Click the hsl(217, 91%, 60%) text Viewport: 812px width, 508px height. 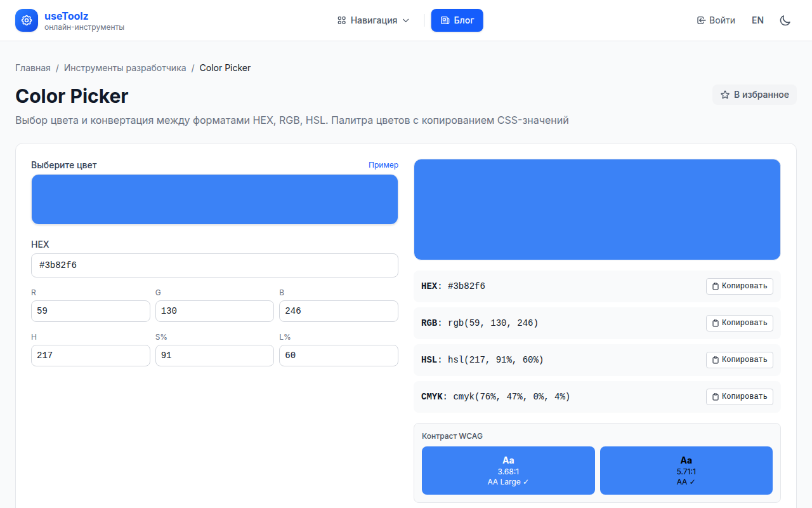coord(495,360)
